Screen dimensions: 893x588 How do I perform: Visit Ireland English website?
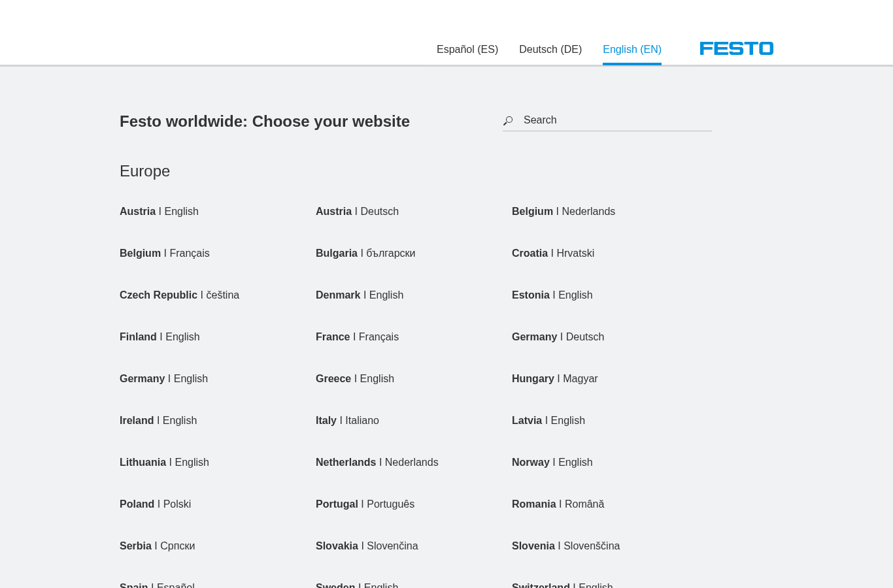[158, 421]
